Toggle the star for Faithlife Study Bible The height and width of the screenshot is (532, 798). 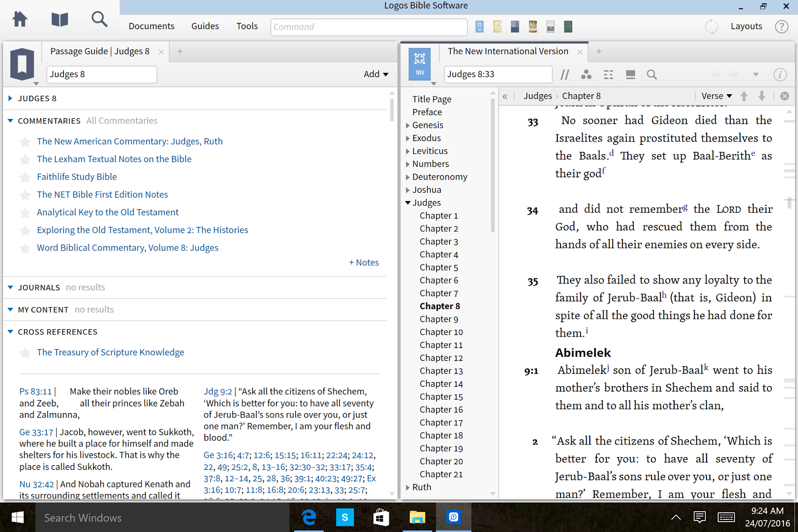click(25, 177)
